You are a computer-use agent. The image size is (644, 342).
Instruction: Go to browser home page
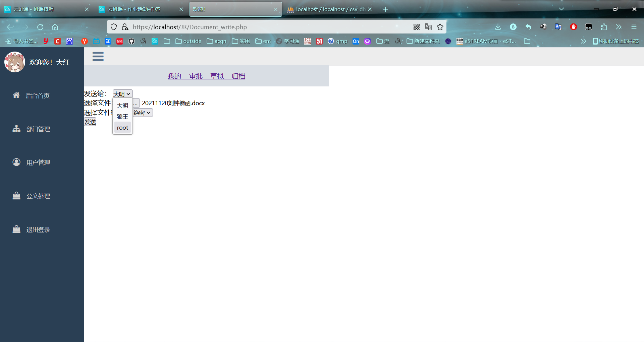click(x=55, y=27)
